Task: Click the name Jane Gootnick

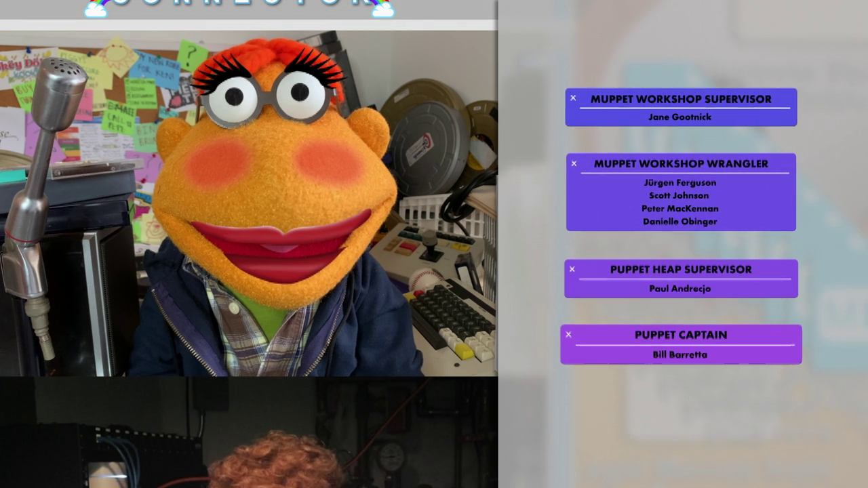Action: tap(680, 117)
